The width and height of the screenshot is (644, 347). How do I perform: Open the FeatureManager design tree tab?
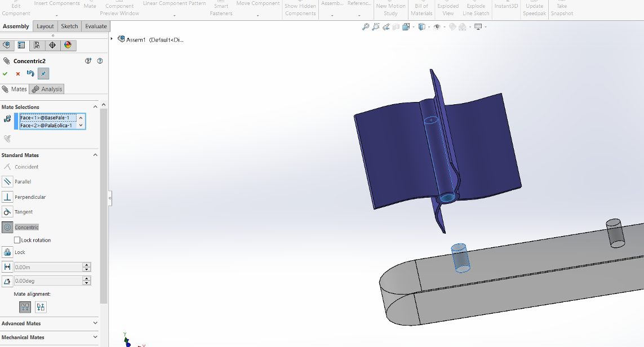[x=7, y=45]
